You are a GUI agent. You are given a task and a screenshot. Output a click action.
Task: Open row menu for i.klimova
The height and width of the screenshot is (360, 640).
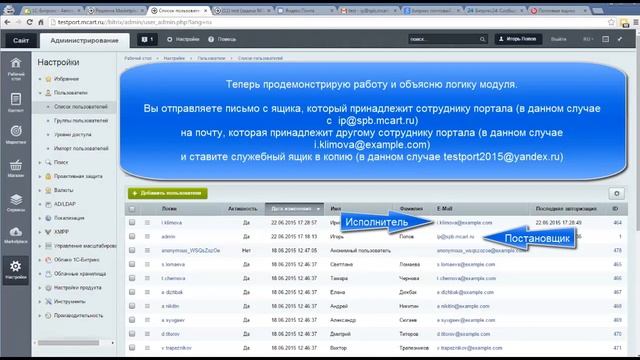click(147, 222)
